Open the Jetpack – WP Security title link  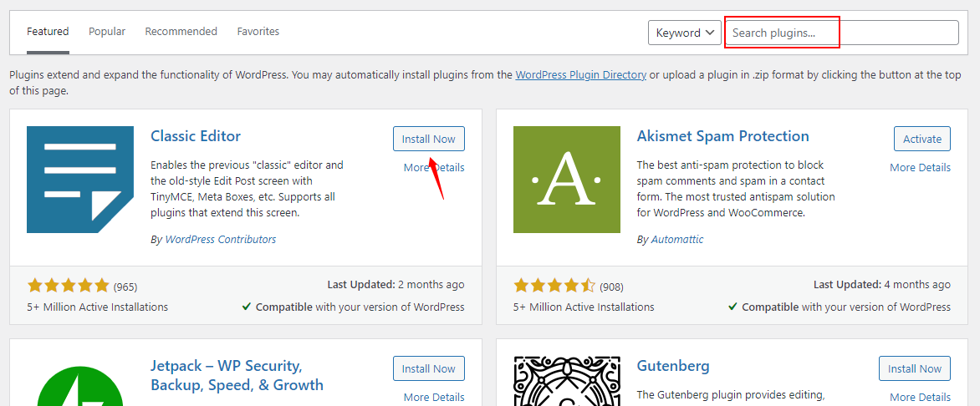[237, 375]
